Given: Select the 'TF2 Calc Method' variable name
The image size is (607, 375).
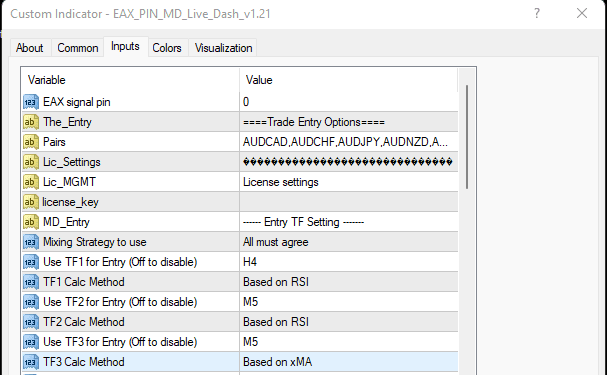Looking at the screenshot, I should point(84,322).
